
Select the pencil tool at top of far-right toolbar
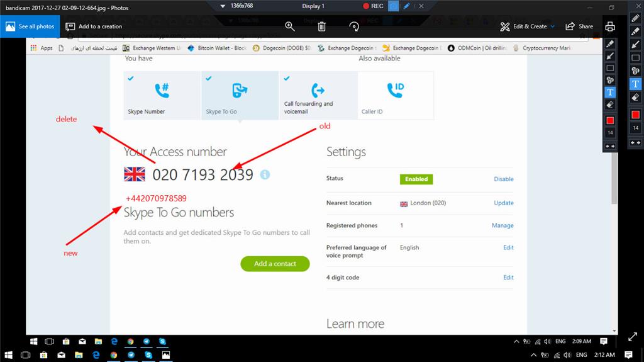635,18
